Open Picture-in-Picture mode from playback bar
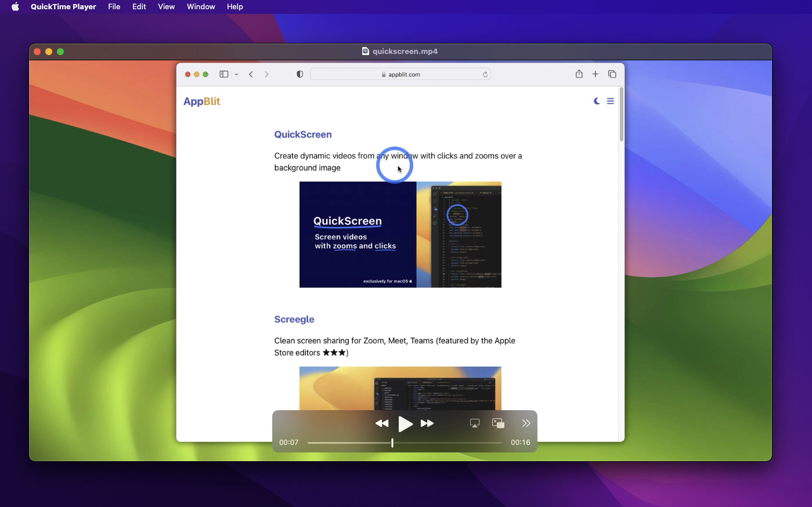This screenshot has height=507, width=812. point(498,423)
